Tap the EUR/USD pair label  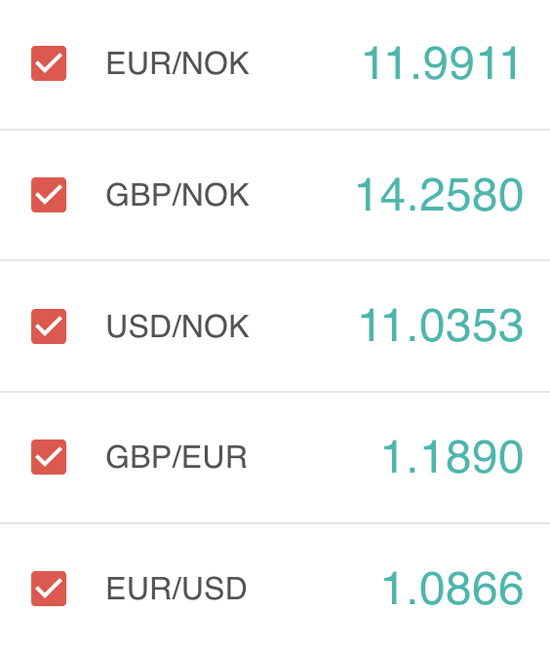tap(177, 588)
